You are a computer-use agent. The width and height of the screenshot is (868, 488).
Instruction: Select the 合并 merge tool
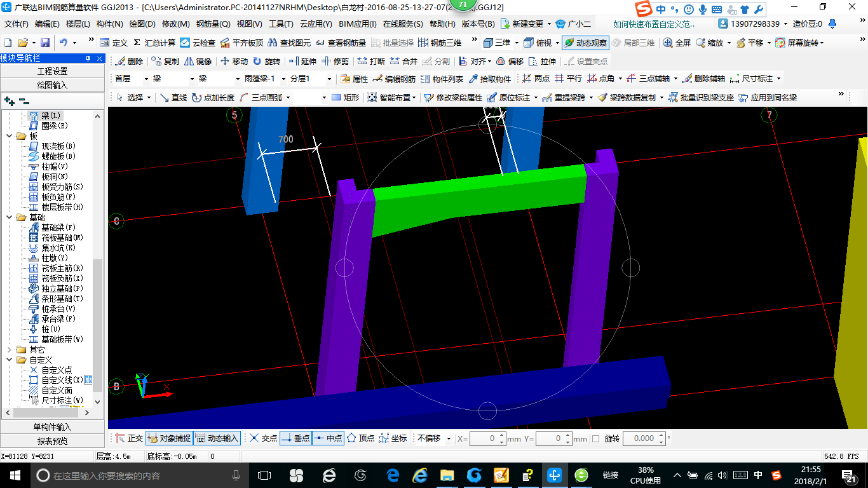click(403, 62)
